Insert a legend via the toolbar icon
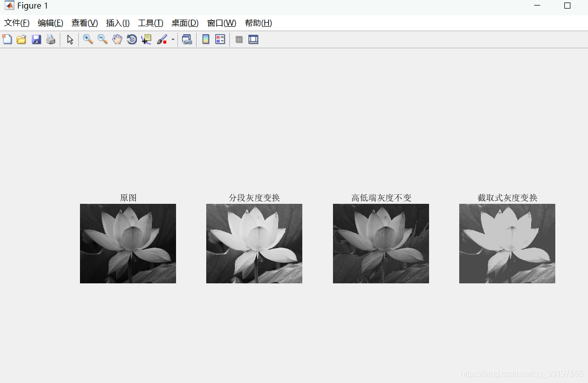This screenshot has height=383, width=588. pos(220,39)
